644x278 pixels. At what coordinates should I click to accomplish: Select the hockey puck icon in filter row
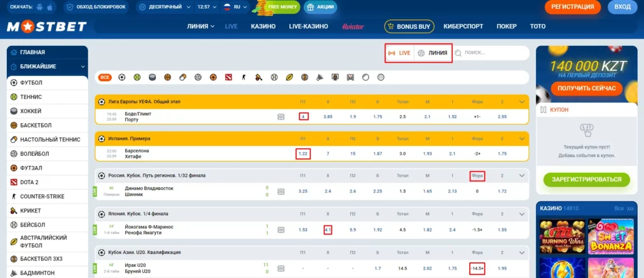pyautogui.click(x=152, y=77)
